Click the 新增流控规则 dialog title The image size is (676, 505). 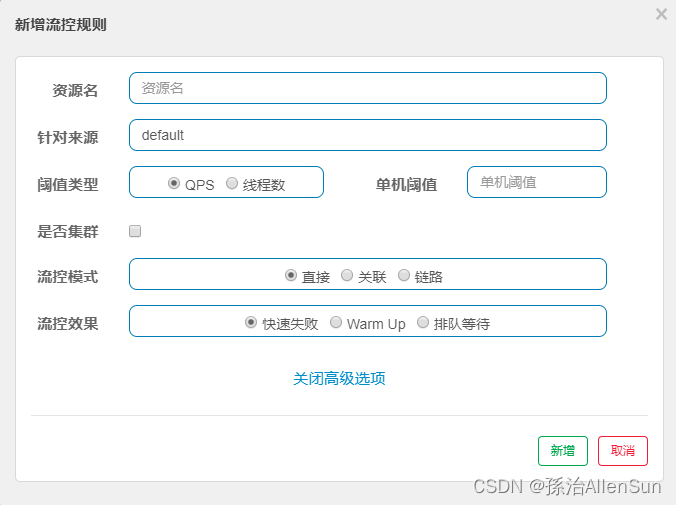pos(61,25)
